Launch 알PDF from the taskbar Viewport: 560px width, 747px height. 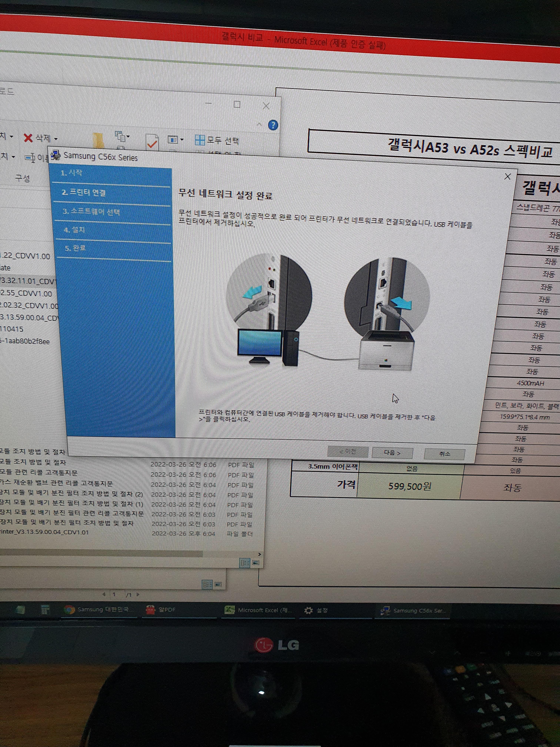click(x=150, y=610)
